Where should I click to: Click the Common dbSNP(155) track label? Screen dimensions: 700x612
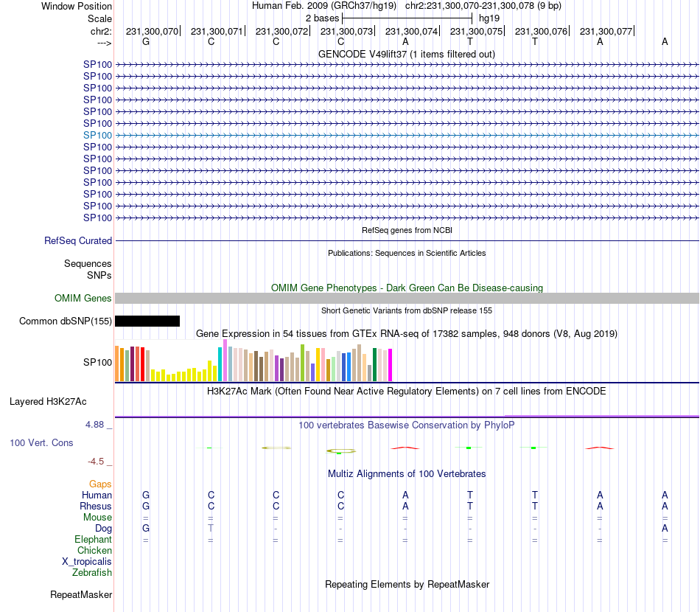(66, 321)
